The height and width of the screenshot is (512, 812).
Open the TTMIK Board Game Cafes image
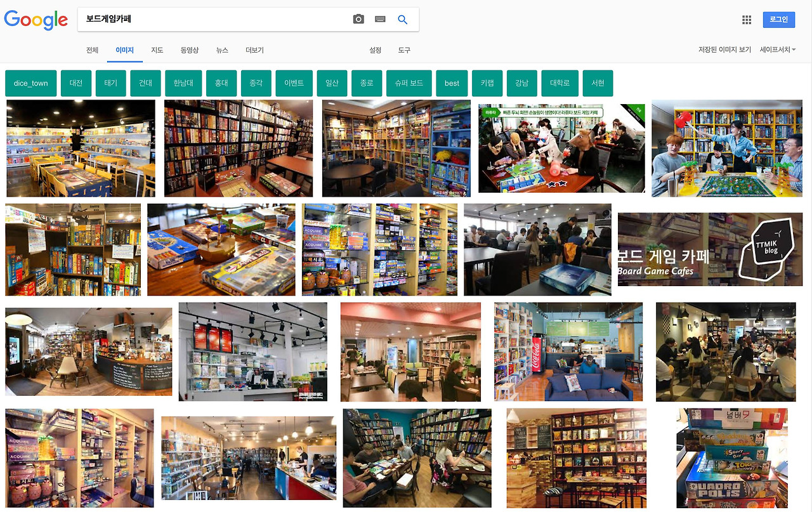(710, 249)
